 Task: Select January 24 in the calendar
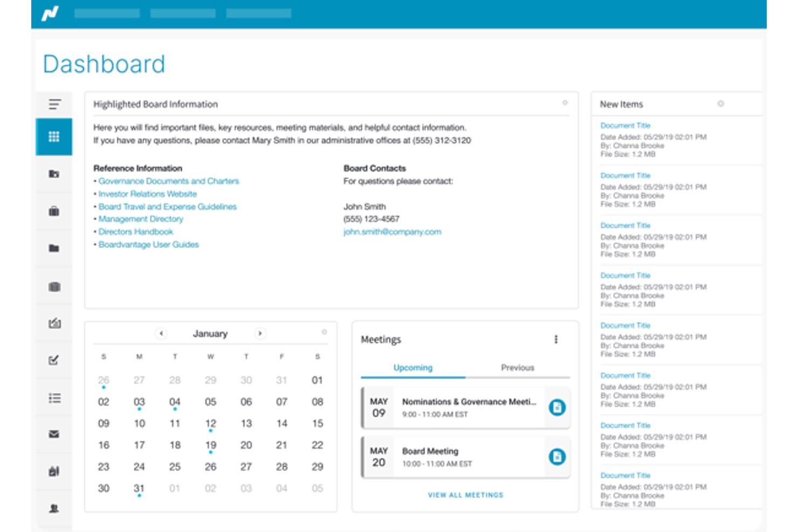pyautogui.click(x=139, y=467)
